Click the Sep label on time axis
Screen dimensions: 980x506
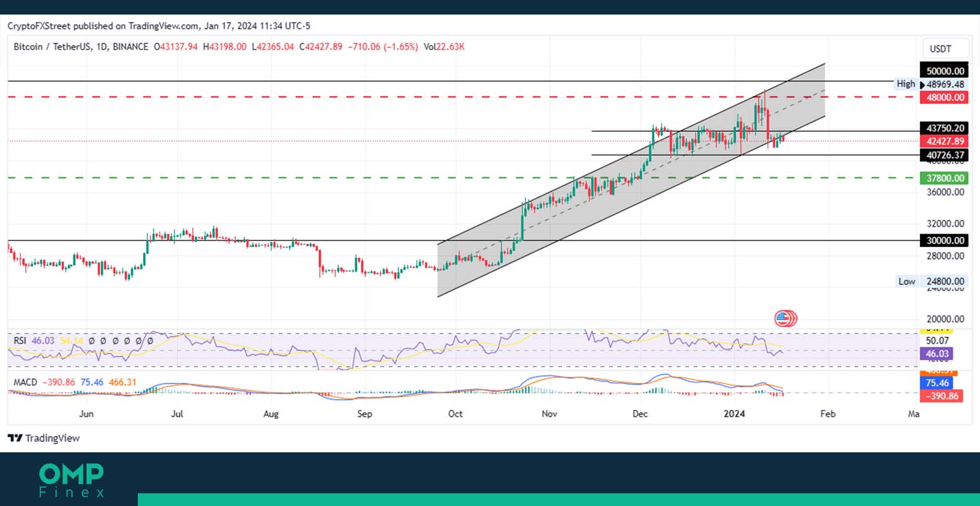pos(365,414)
